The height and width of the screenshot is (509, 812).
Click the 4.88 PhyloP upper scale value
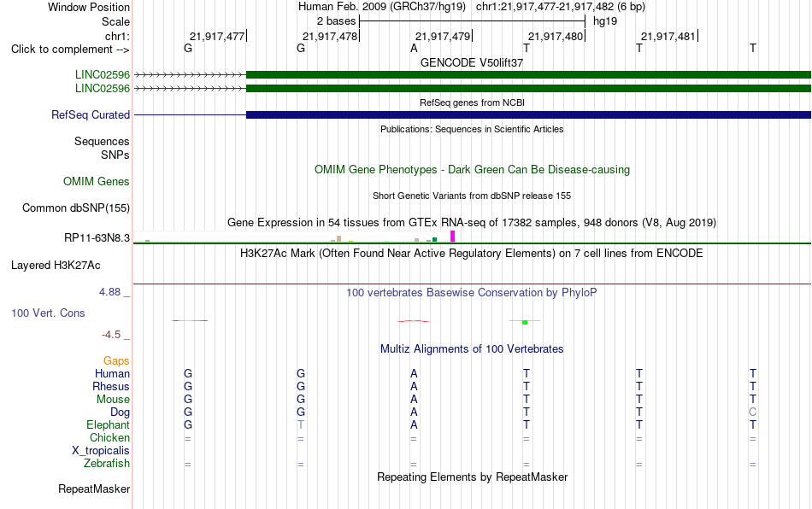109,292
